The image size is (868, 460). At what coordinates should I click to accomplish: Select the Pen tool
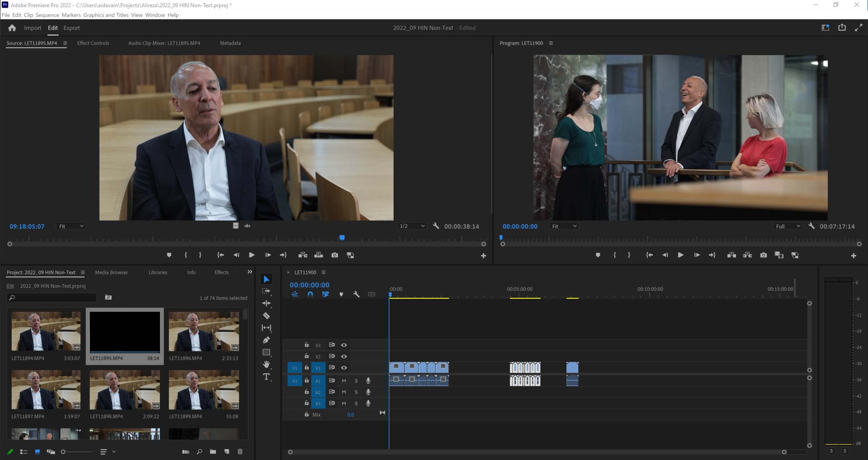click(x=266, y=340)
